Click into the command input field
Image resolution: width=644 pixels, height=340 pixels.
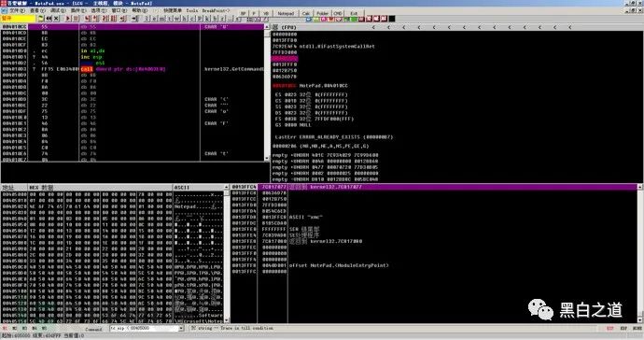tap(144, 328)
